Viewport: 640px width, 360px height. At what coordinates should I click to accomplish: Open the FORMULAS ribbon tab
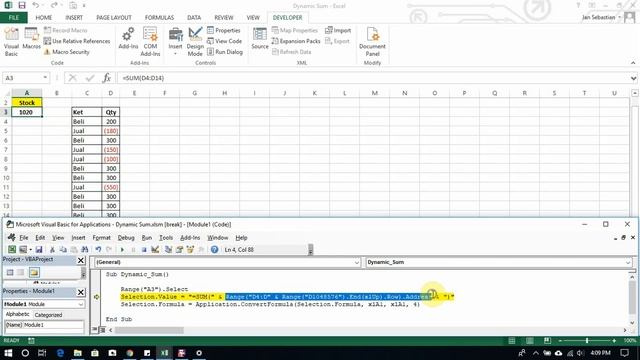point(159,18)
